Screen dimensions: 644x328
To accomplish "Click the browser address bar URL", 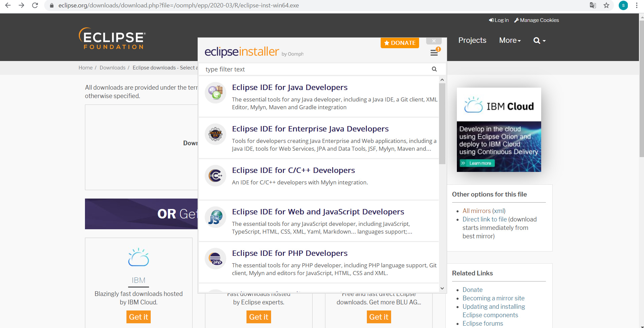I will click(x=179, y=5).
